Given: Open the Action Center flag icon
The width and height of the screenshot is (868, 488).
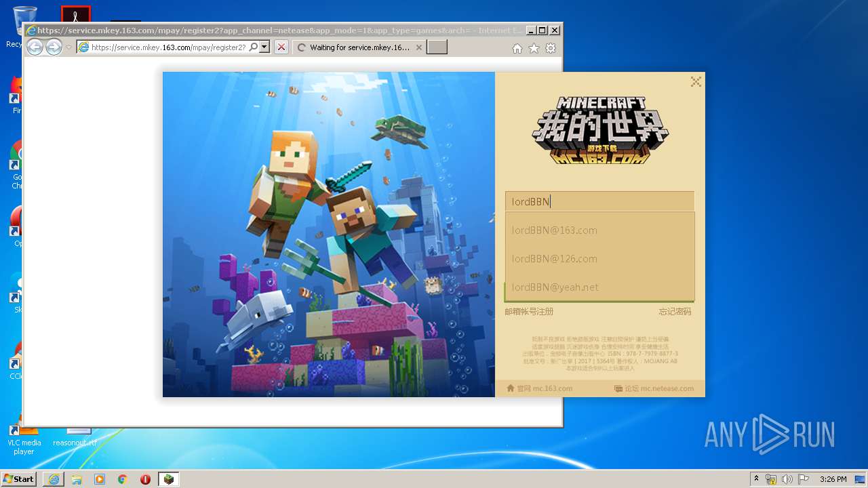Looking at the screenshot, I should (x=804, y=479).
